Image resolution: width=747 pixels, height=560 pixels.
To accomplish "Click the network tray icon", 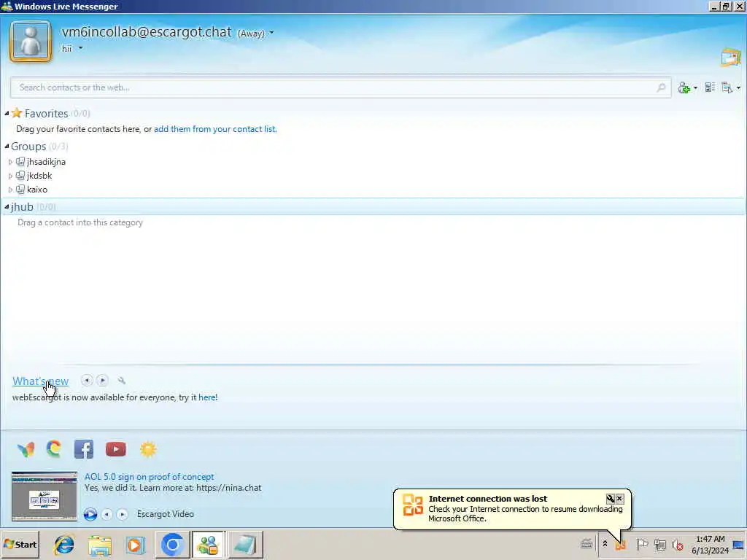I will pyautogui.click(x=659, y=544).
